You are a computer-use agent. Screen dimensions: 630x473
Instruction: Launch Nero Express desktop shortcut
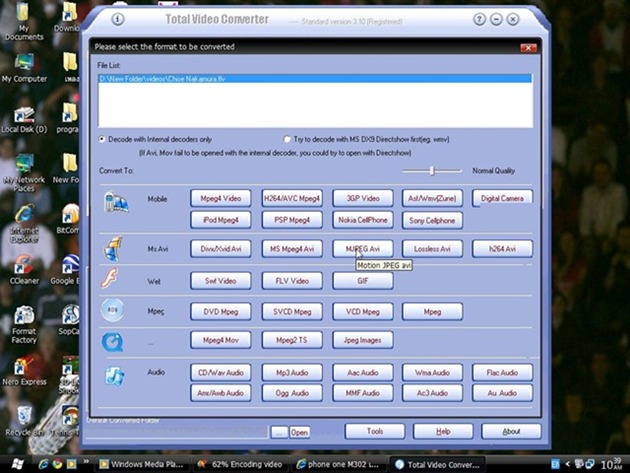point(24,372)
